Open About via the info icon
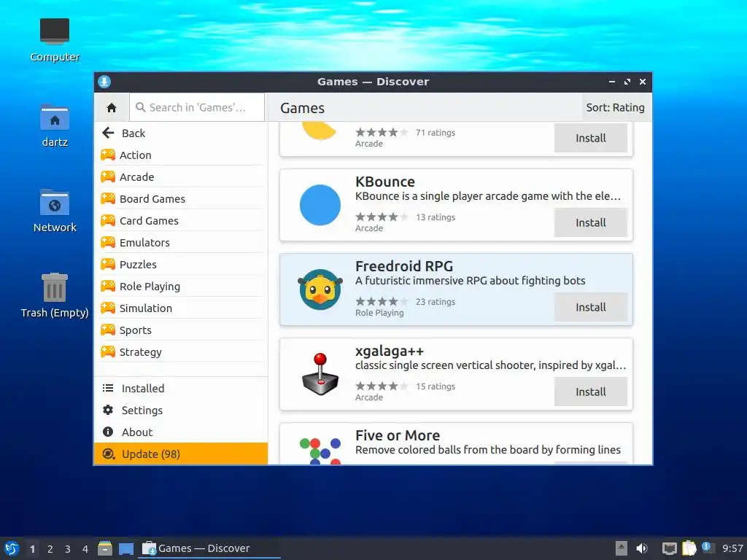 click(108, 432)
